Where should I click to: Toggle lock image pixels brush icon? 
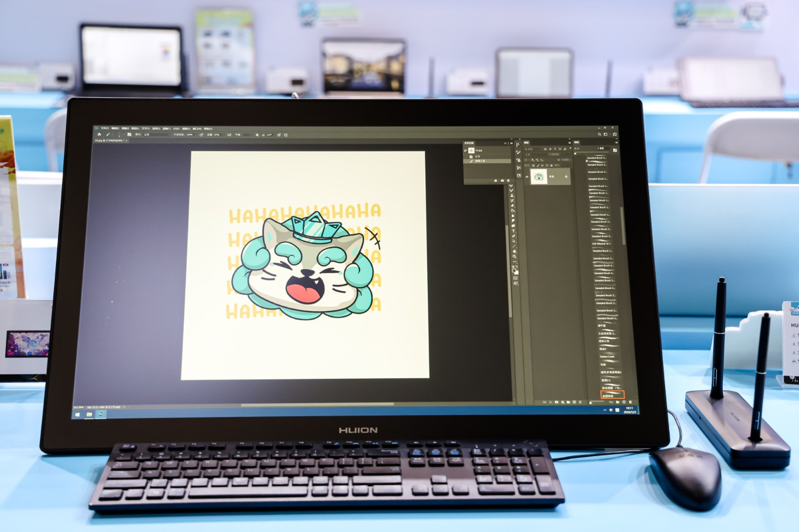pos(538,166)
